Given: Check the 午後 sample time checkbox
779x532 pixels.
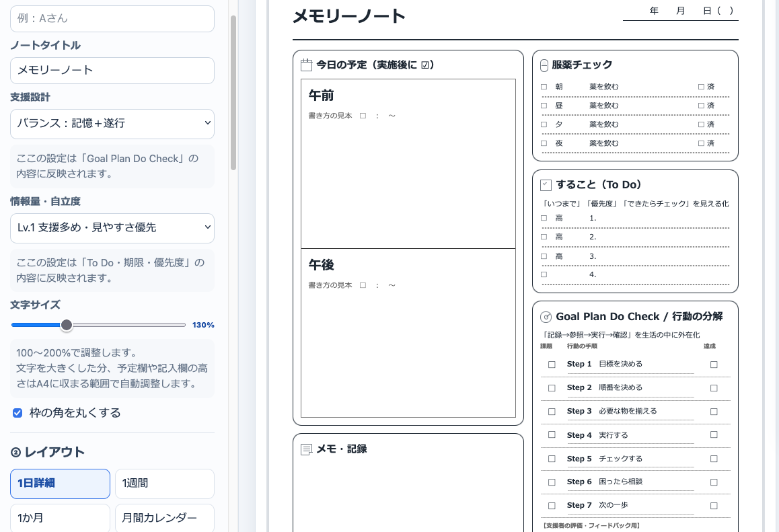Looking at the screenshot, I should click(363, 285).
